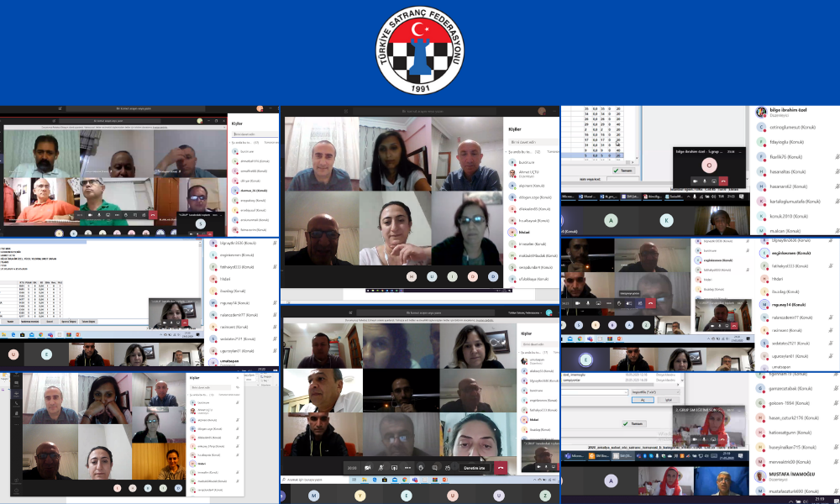Open Türkiye Satranç Federasyonu account dropdown

(526, 312)
